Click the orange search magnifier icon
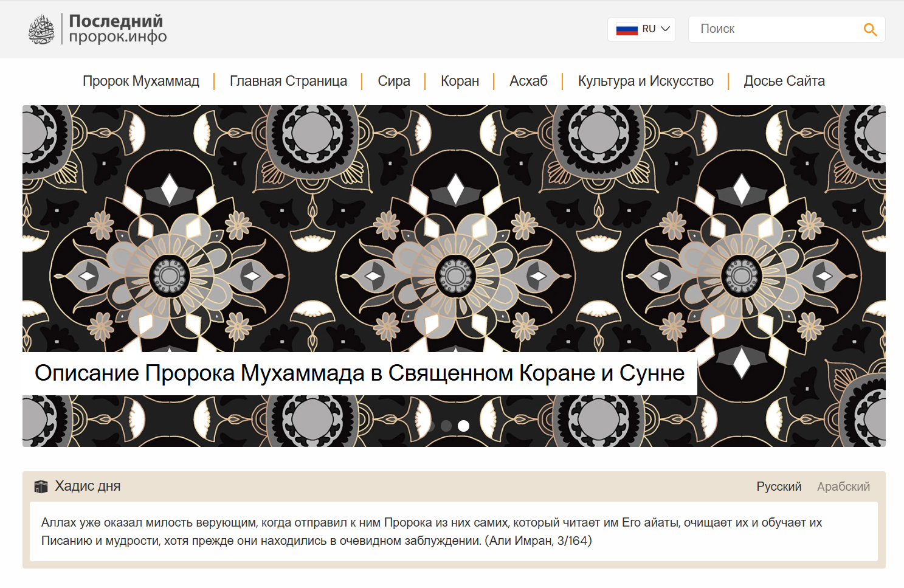Viewport: 904px width, 588px height. click(870, 29)
